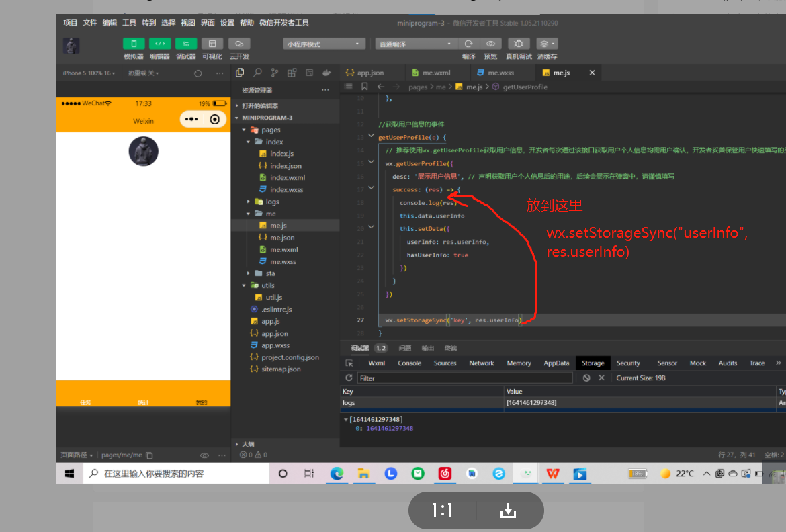Open the compile mode (普通编译) dropdown
The height and width of the screenshot is (532, 786).
point(415,44)
